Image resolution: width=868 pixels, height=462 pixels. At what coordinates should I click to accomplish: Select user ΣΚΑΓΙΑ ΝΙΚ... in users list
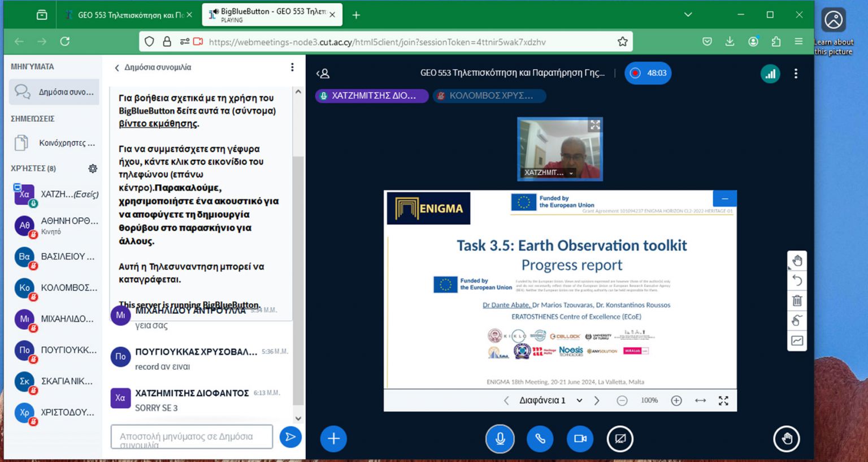[x=54, y=381]
